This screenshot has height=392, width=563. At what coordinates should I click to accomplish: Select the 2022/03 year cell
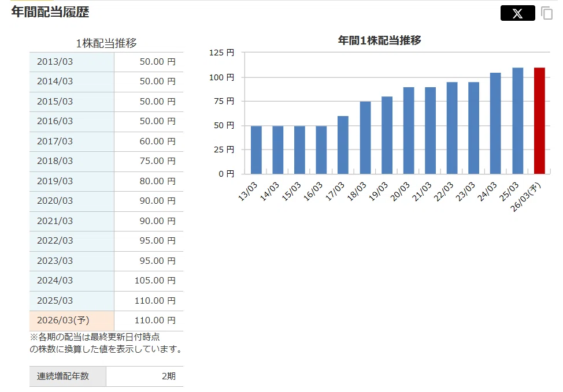(x=72, y=241)
